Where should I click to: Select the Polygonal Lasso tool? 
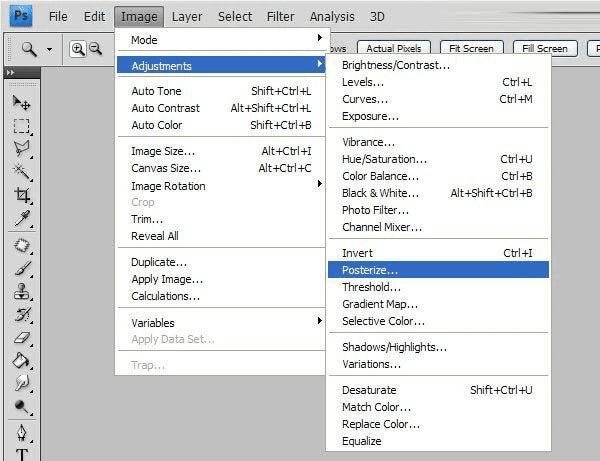tap(21, 149)
